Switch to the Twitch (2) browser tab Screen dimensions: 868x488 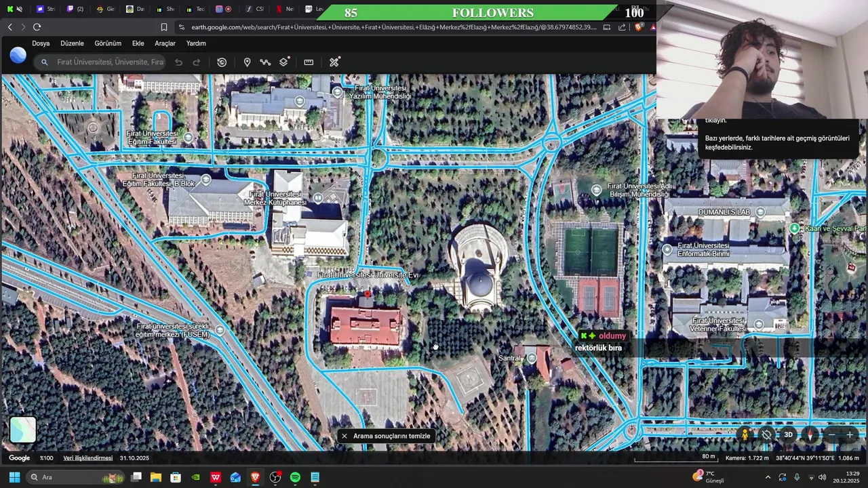tap(75, 9)
